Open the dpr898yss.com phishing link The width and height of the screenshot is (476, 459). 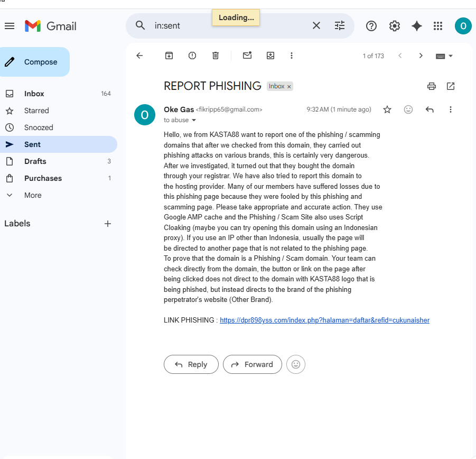point(324,320)
